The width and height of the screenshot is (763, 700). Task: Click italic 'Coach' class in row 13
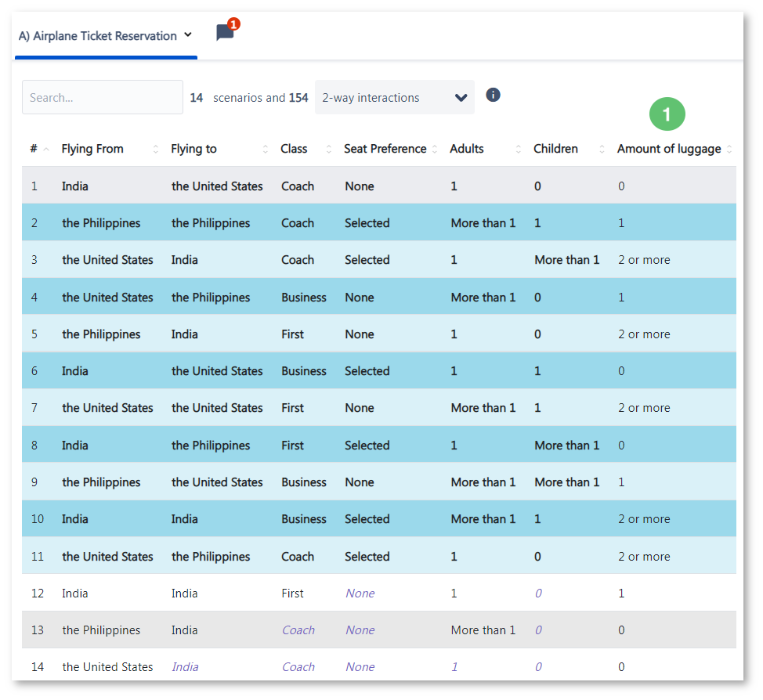click(x=298, y=630)
